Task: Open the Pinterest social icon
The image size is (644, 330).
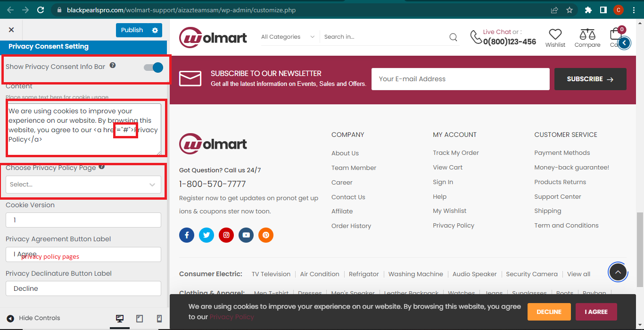Action: click(266, 235)
